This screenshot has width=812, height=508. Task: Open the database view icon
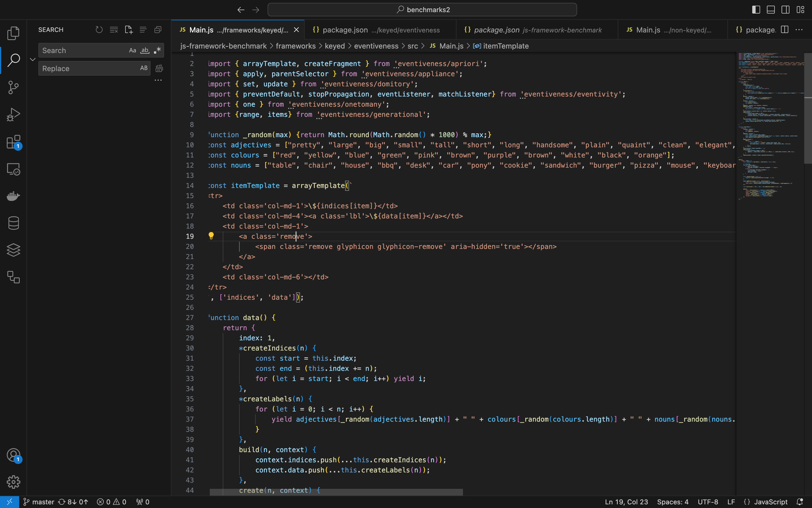point(14,223)
